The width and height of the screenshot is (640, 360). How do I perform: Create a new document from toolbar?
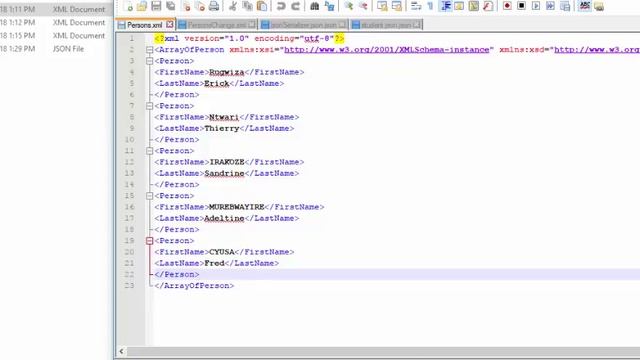click(x=128, y=6)
